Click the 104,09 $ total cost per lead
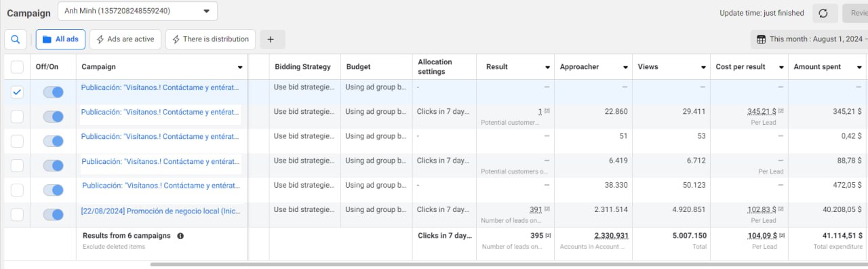Viewport: 868px width, 269px height. click(x=762, y=236)
